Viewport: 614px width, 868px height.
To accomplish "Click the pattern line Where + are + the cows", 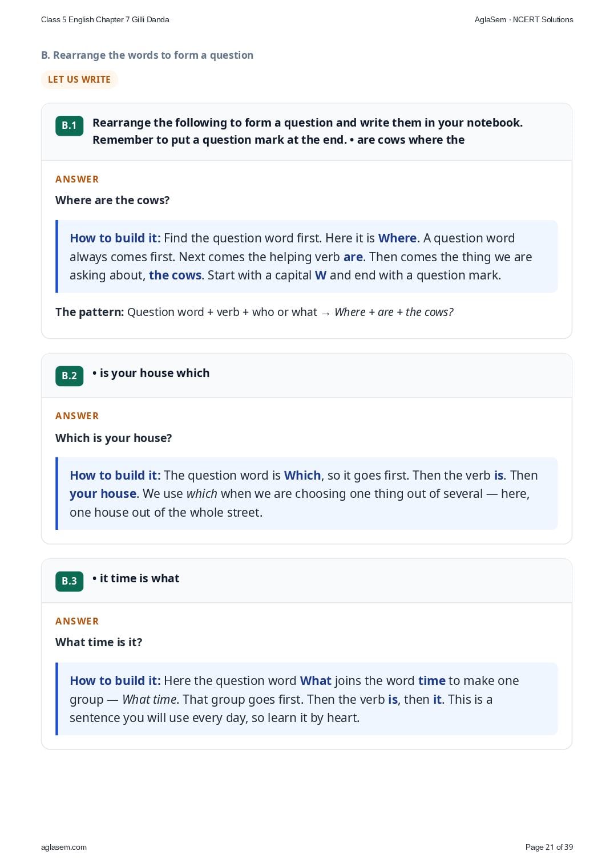I will (255, 312).
